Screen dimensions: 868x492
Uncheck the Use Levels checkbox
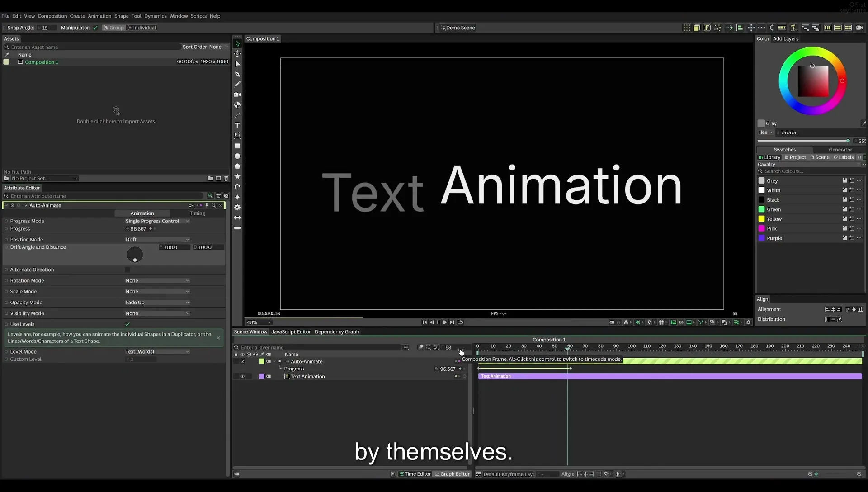click(127, 324)
